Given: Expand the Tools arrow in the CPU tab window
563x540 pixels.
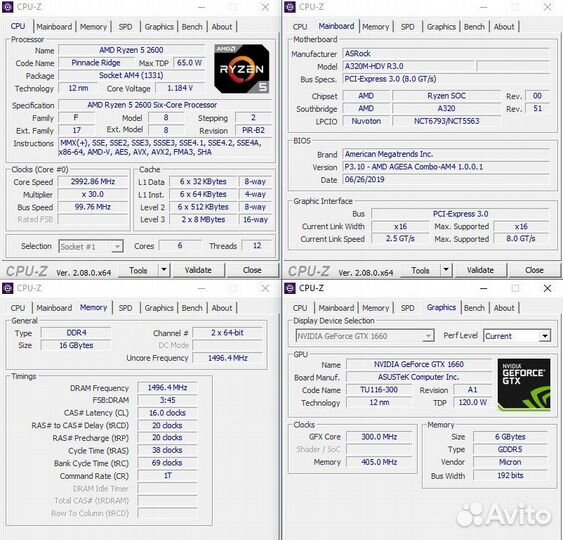Looking at the screenshot, I should (x=164, y=270).
